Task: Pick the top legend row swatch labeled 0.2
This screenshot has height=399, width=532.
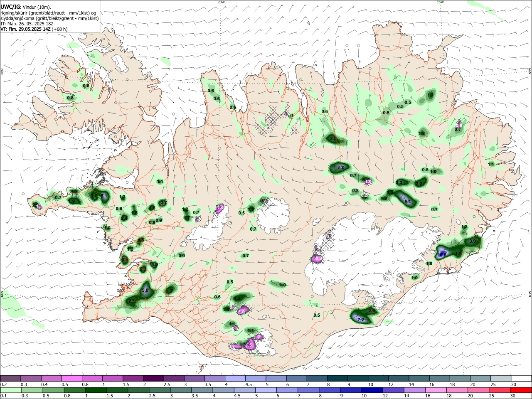Action: pyautogui.click(x=10, y=378)
